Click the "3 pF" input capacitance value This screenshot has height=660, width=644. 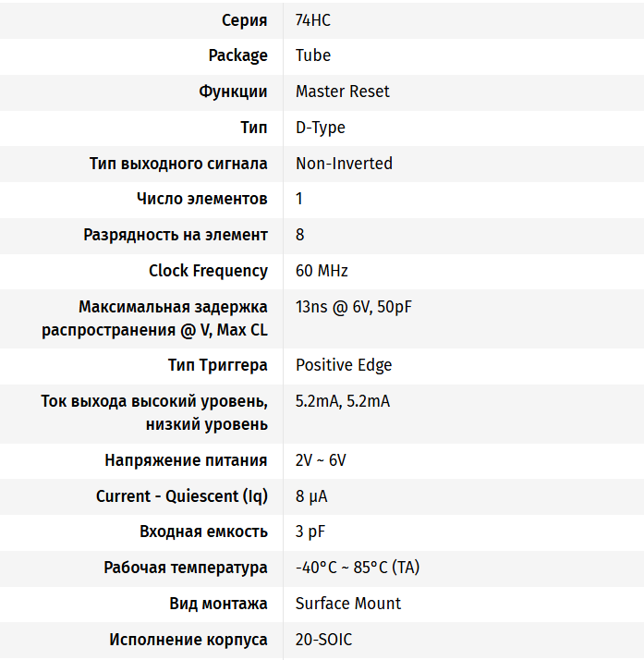coord(310,532)
